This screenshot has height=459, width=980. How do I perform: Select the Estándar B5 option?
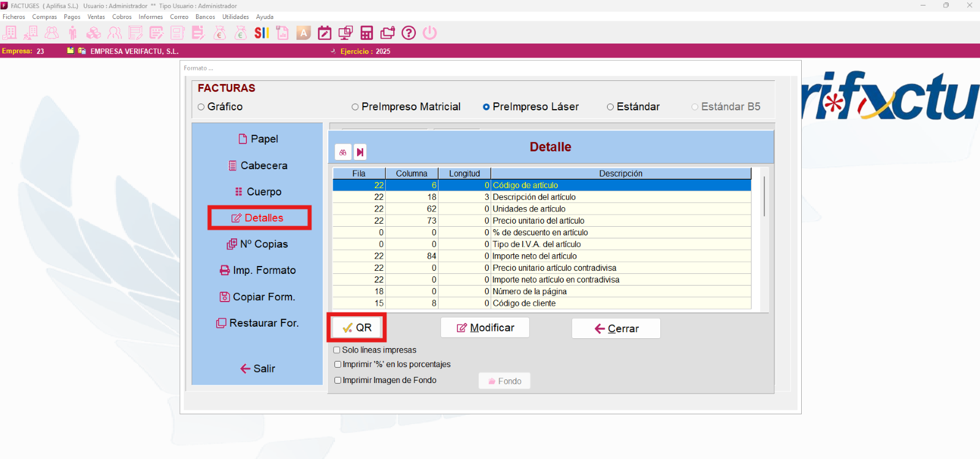(726, 107)
